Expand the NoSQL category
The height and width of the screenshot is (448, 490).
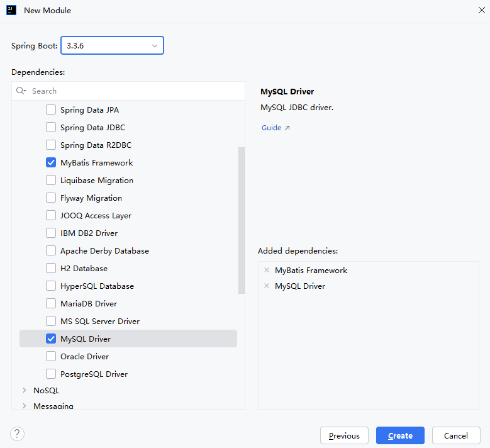coord(25,390)
